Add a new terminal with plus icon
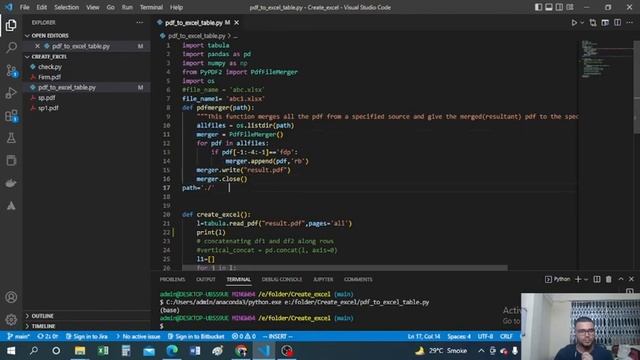The height and width of the screenshot is (360, 640). [x=578, y=279]
